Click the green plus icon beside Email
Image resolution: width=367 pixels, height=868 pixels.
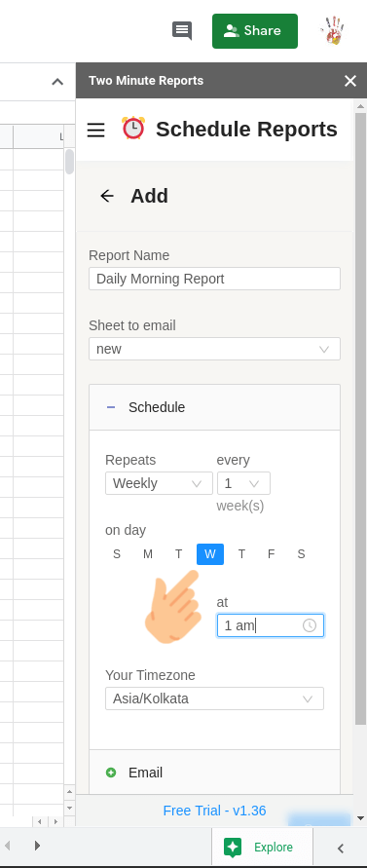tap(111, 773)
